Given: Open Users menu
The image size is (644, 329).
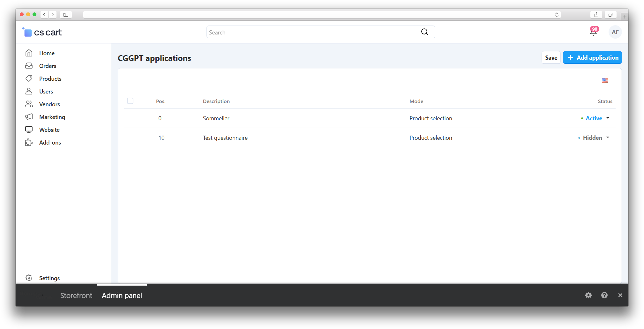Looking at the screenshot, I should coord(46,91).
